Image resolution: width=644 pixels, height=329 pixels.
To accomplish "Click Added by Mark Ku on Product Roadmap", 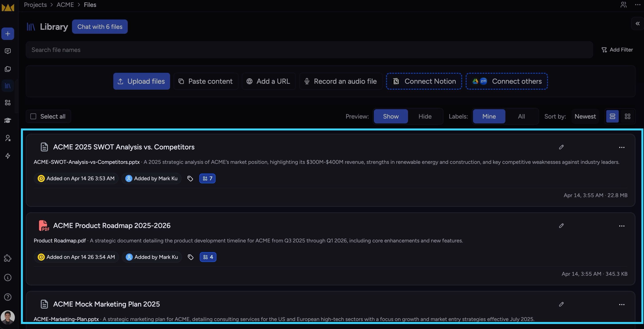I will 152,257.
